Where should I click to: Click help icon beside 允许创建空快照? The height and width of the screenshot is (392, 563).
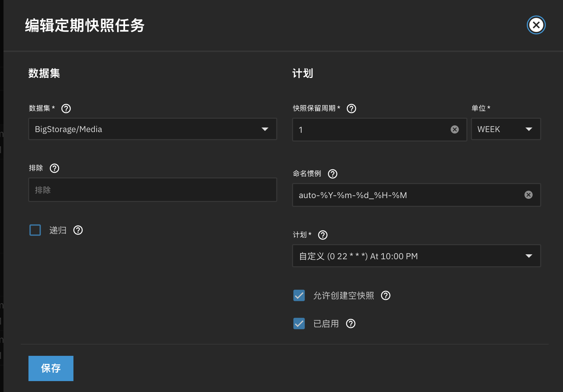(x=386, y=295)
